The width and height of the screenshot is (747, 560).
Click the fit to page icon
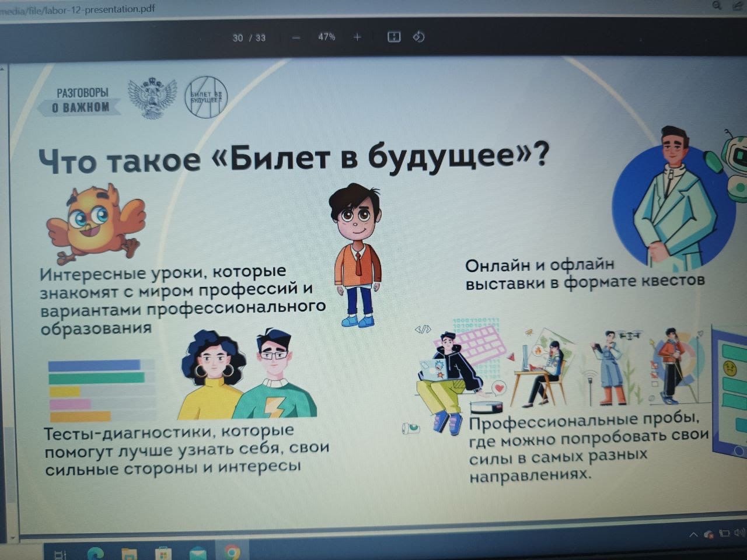click(x=394, y=37)
